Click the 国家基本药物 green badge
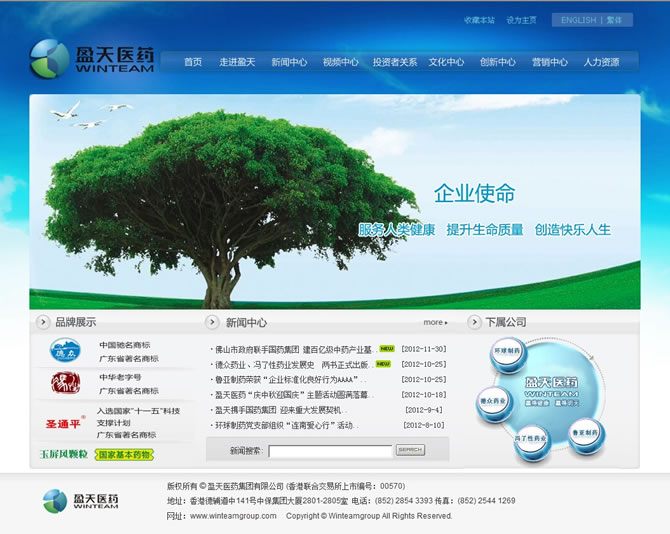Viewport: 670px width, 534px height. [125, 455]
